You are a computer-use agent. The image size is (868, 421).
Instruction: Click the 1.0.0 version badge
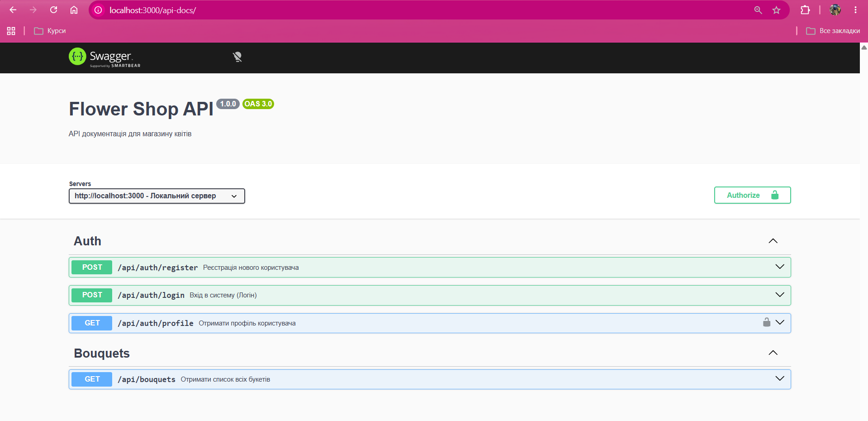coord(228,104)
